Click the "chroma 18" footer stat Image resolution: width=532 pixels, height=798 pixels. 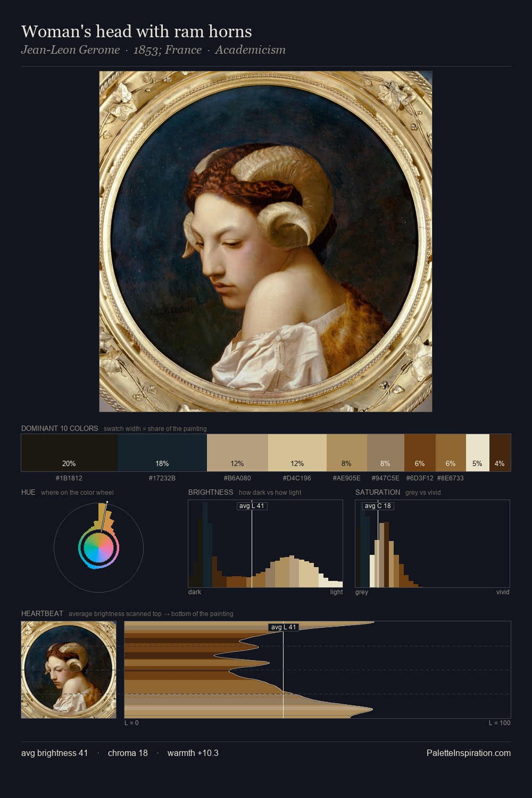[x=128, y=753]
